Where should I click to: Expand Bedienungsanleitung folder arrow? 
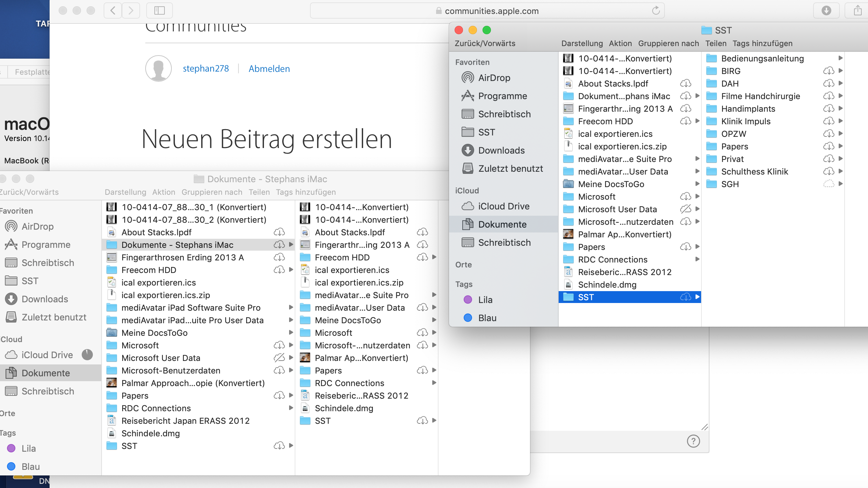[x=841, y=58]
